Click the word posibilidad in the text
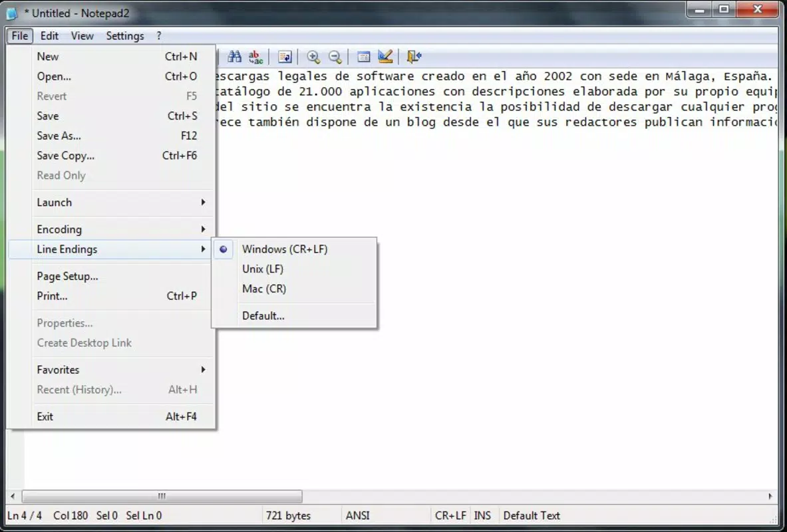The width and height of the screenshot is (787, 532). click(x=540, y=108)
